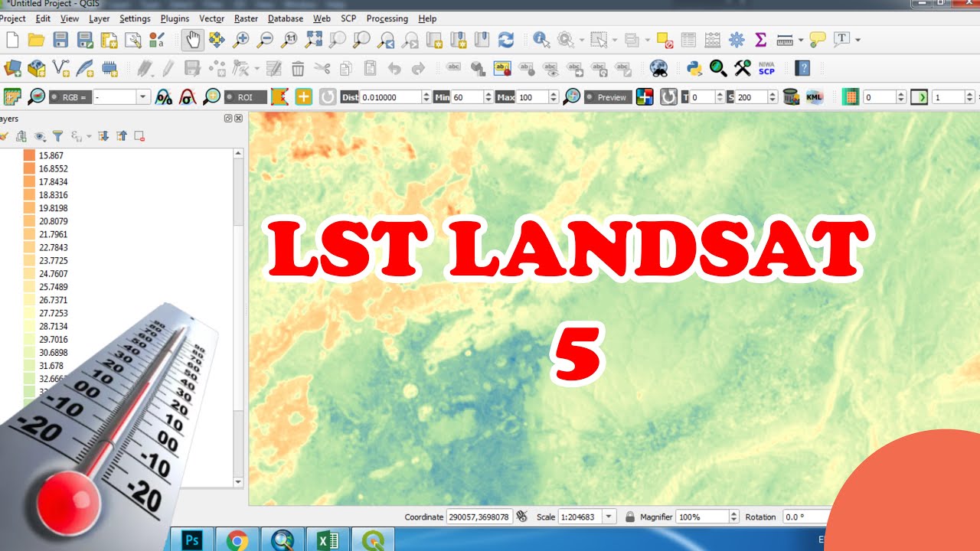Open the Select Features dropdown arrow
The height and width of the screenshot is (551, 980).
pos(615,39)
